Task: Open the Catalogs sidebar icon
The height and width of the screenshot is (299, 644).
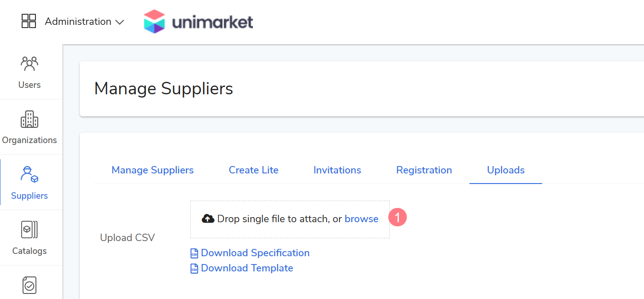Action: [29, 230]
